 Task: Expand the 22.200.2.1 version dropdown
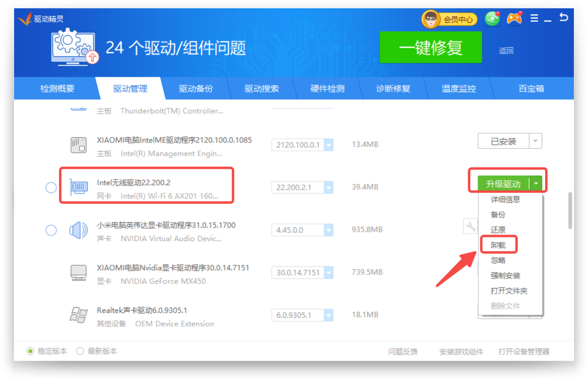click(329, 187)
